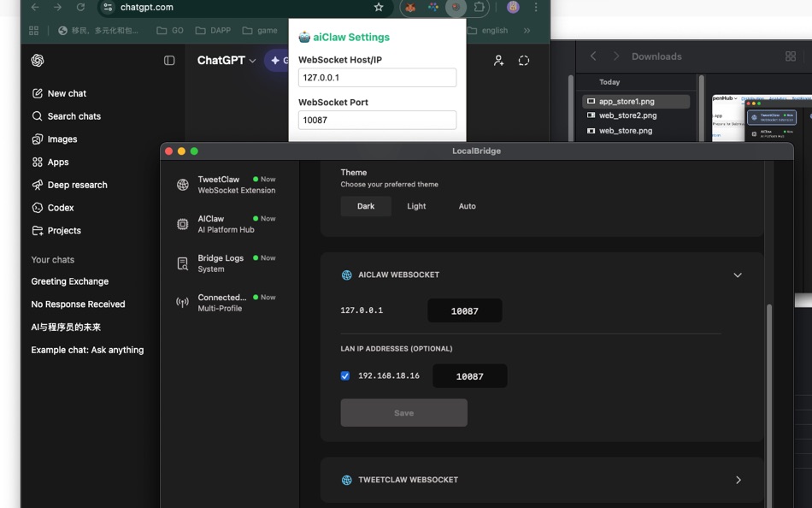
Task: Open Projects in ChatGPT sidebar
Action: pos(56,230)
